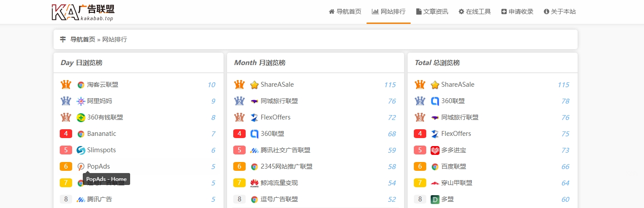The width and height of the screenshot is (644, 208).
Task: Click the gold crown badge in Day list
Action: [x=66, y=85]
